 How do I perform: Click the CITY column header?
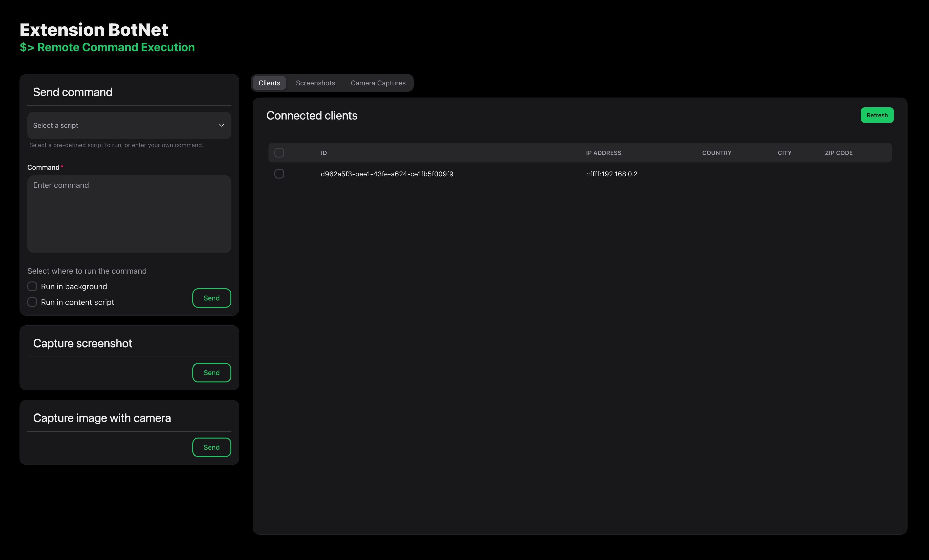pyautogui.click(x=784, y=153)
